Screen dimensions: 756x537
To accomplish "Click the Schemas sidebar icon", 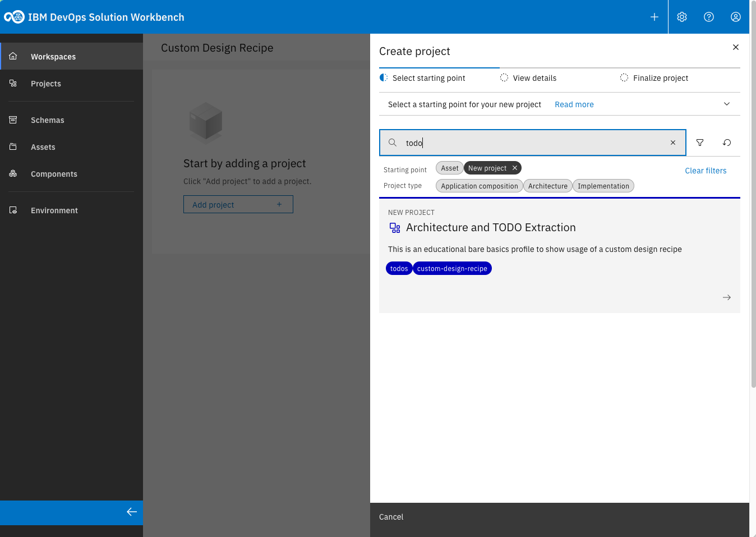I will (13, 120).
